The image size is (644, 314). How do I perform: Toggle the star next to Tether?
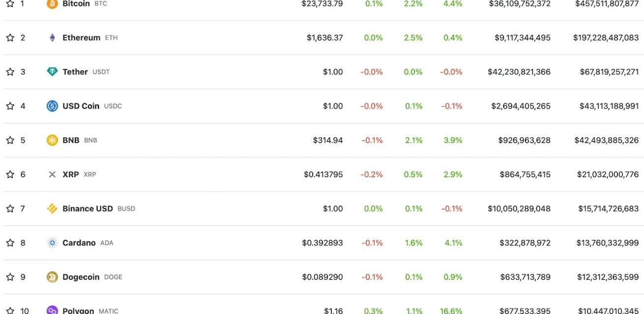10,72
